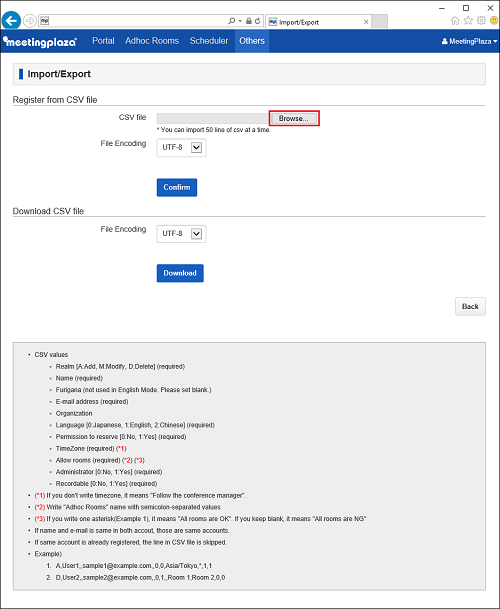500x609 pixels.
Task: Open browser settings gear icon
Action: coord(481,21)
